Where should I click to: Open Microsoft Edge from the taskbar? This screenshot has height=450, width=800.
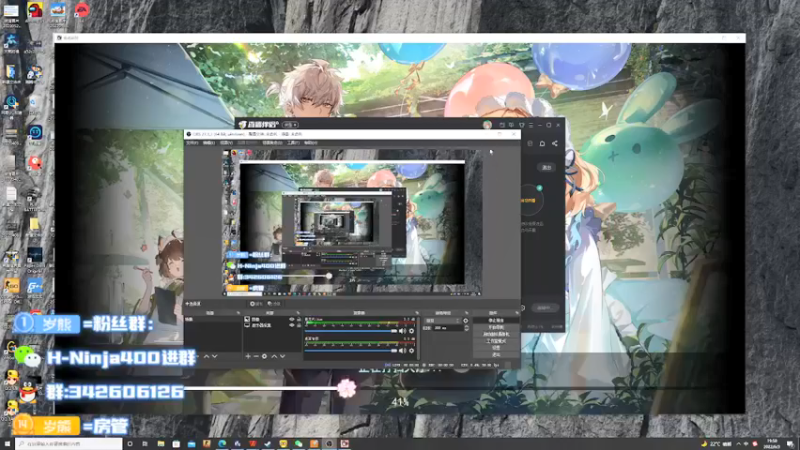[x=222, y=444]
